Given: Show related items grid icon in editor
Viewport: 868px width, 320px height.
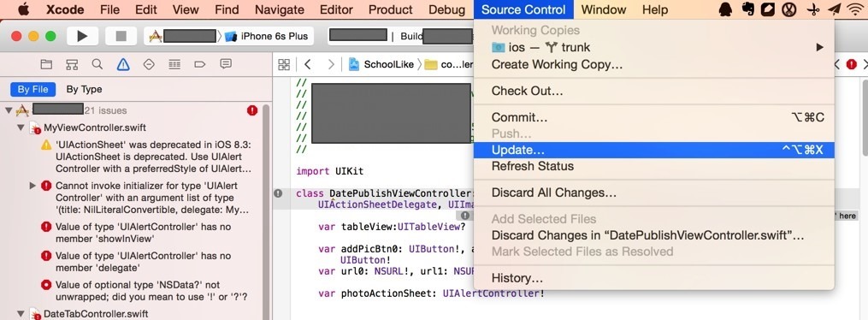Looking at the screenshot, I should point(284,64).
